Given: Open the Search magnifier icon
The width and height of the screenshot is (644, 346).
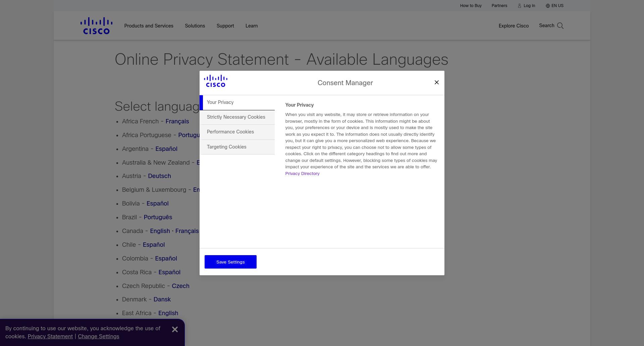Looking at the screenshot, I should [560, 26].
